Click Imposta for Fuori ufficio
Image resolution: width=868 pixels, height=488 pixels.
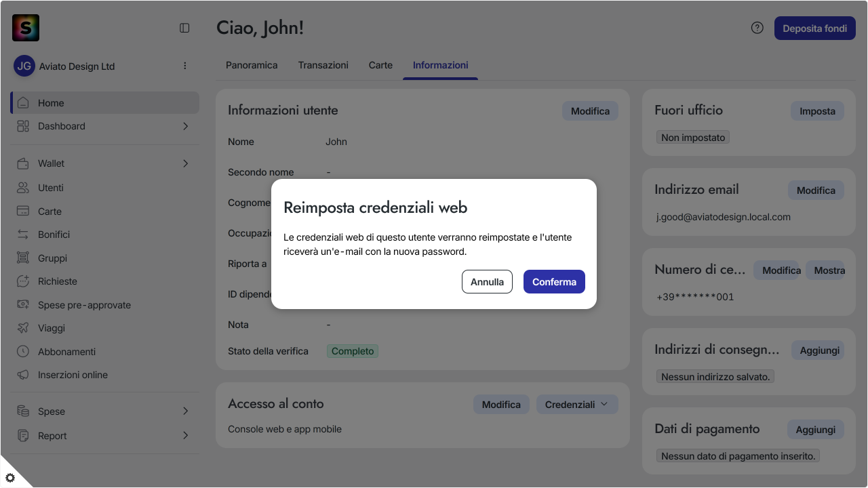click(817, 111)
